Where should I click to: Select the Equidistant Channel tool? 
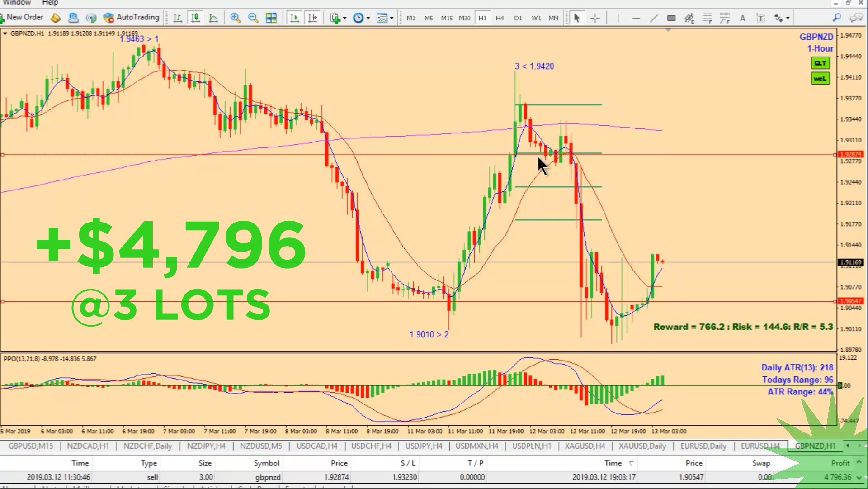click(x=689, y=18)
